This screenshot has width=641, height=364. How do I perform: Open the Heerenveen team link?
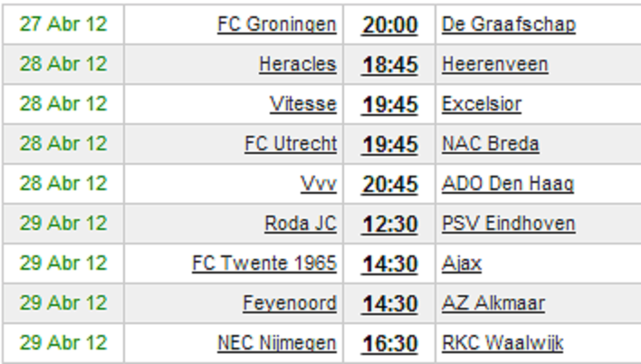pyautogui.click(x=494, y=64)
